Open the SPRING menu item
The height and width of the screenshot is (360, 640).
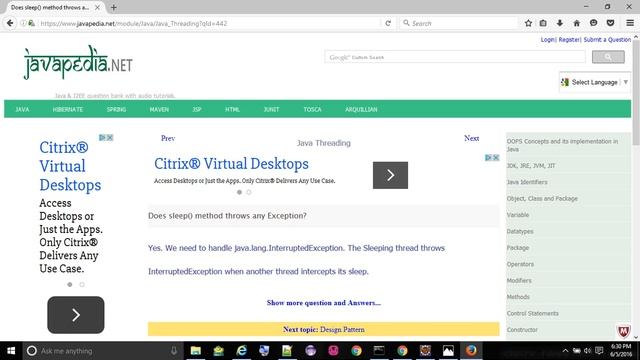[x=116, y=109]
